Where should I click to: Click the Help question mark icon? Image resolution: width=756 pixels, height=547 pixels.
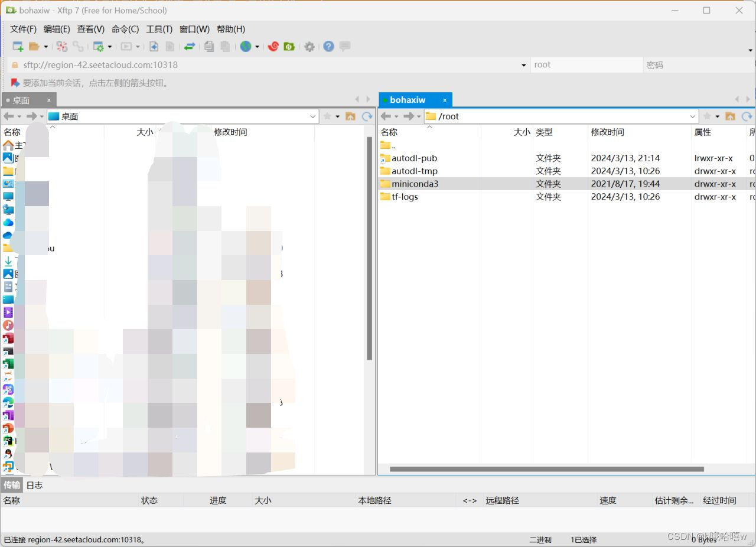point(328,46)
